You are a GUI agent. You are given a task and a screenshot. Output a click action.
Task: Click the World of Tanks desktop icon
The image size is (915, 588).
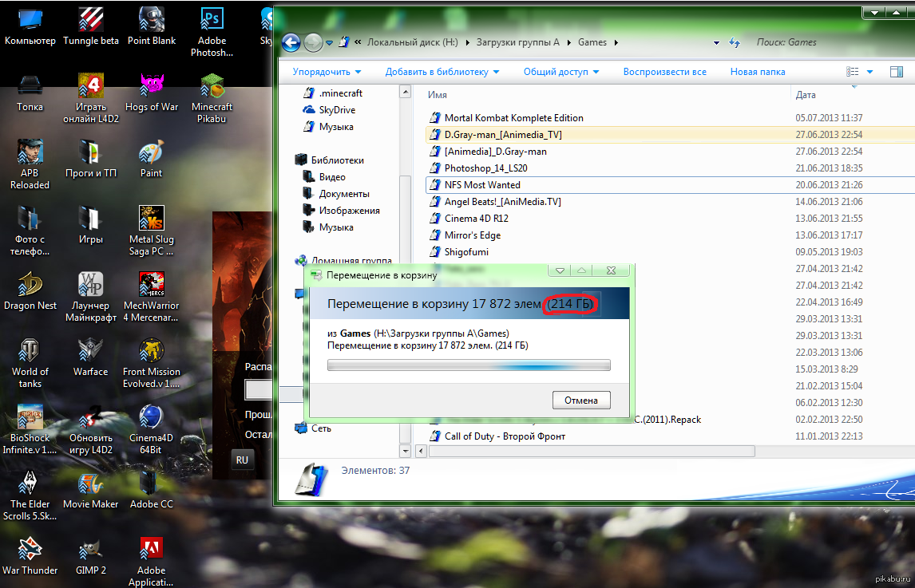click(30, 351)
